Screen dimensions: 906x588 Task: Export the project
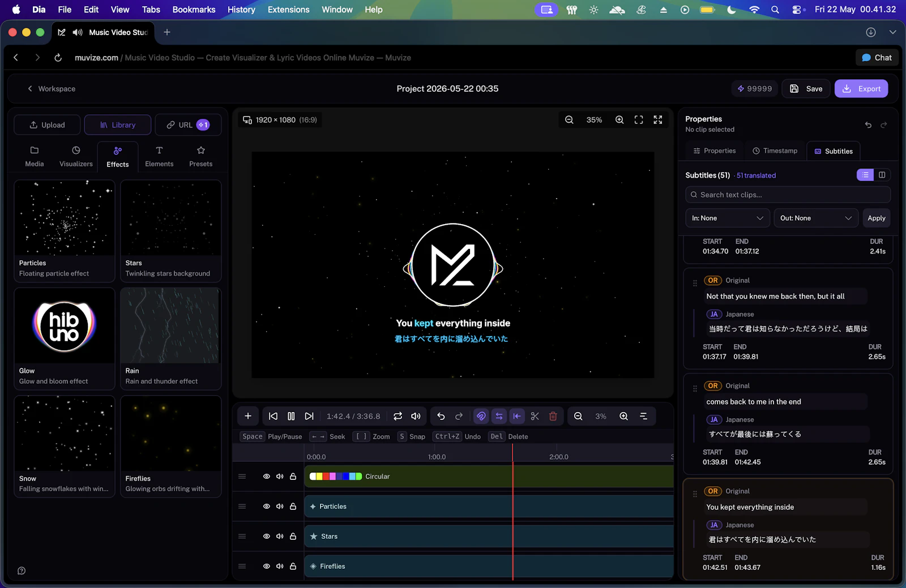pyautogui.click(x=861, y=89)
